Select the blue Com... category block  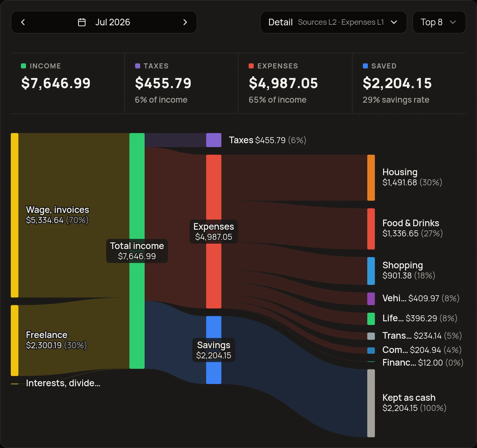[x=371, y=350]
